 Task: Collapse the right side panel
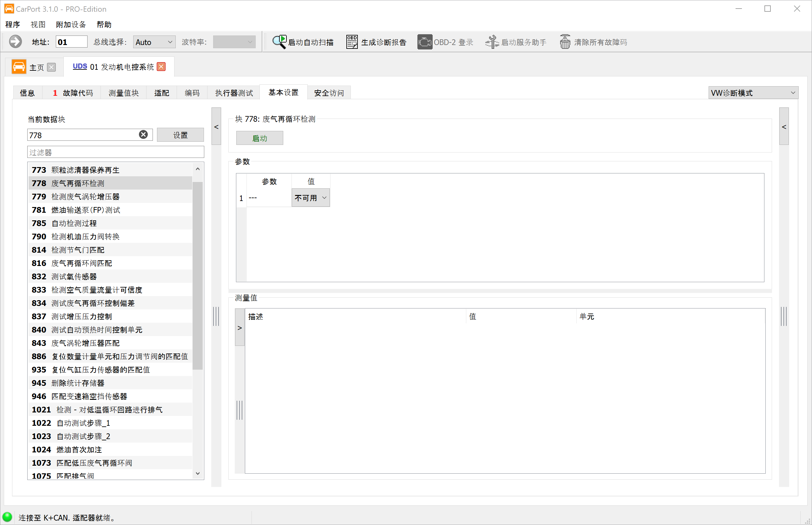784,126
